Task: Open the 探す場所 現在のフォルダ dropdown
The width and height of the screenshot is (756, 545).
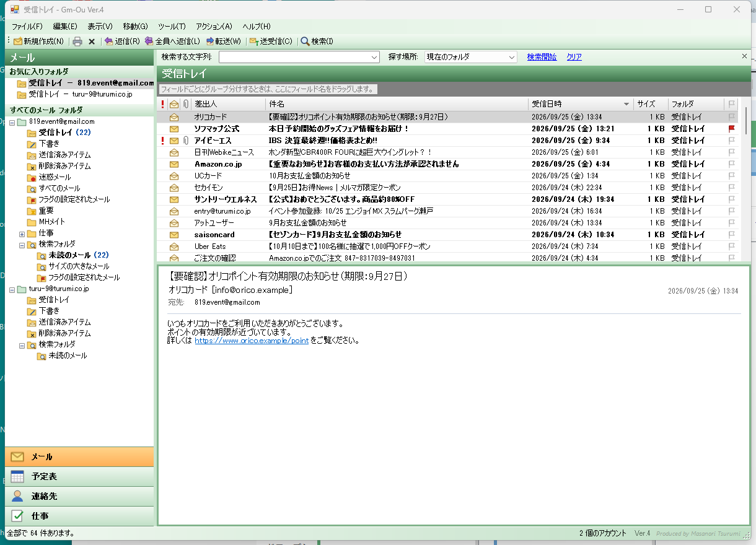Action: [471, 57]
